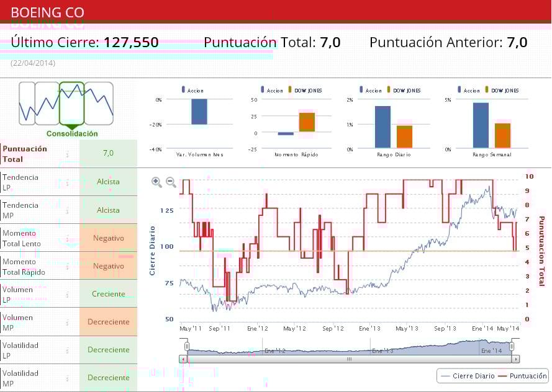Click the Tendencia MP row label
The image size is (552, 392).
20,210
